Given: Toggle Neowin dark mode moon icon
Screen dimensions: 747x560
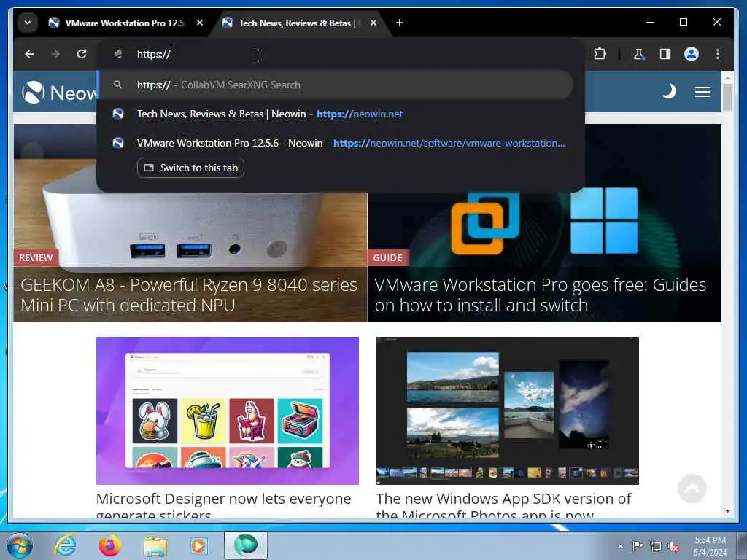Looking at the screenshot, I should point(670,91).
